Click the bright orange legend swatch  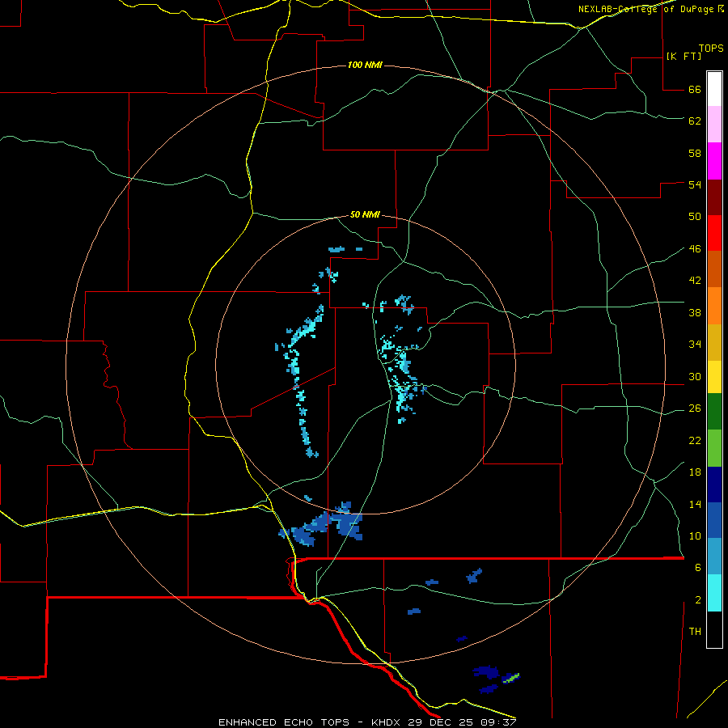point(714,306)
